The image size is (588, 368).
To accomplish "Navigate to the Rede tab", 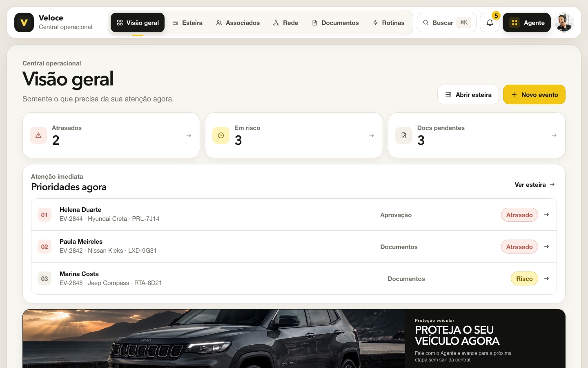I will click(286, 22).
